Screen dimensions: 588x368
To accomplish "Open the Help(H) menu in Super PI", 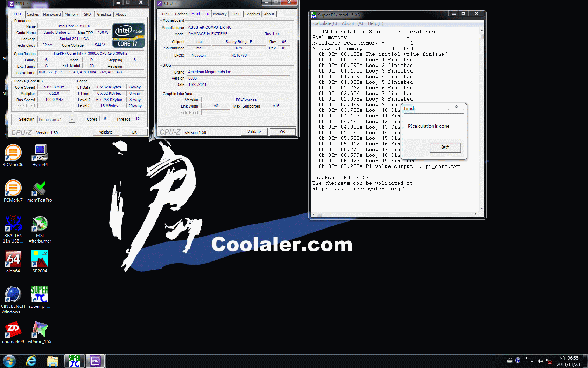I will (x=375, y=23).
